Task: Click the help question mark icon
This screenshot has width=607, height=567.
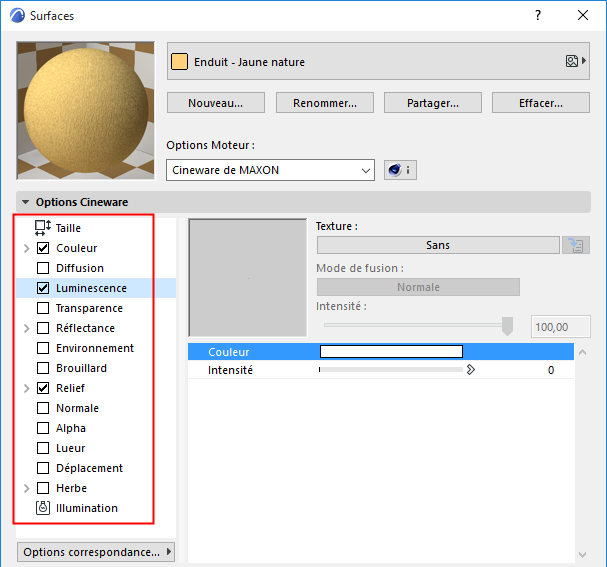Action: [x=538, y=15]
